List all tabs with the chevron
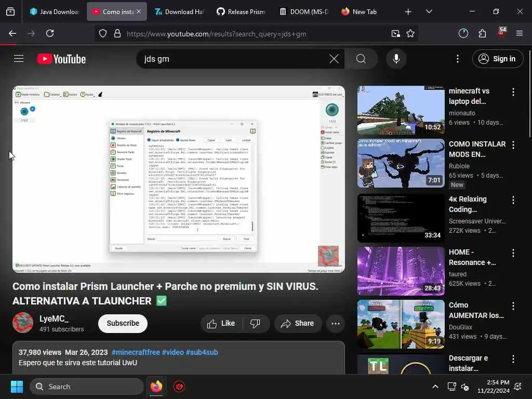The width and height of the screenshot is (532, 399). 429,11
